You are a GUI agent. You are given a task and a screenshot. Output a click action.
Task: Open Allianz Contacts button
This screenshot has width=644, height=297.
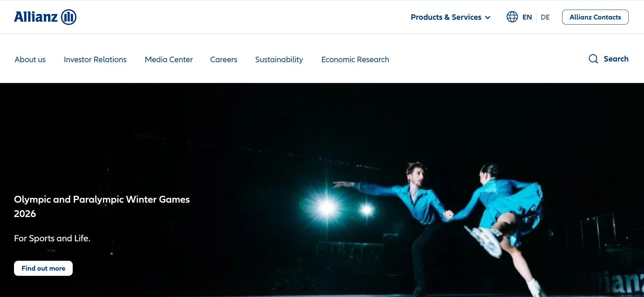(595, 17)
